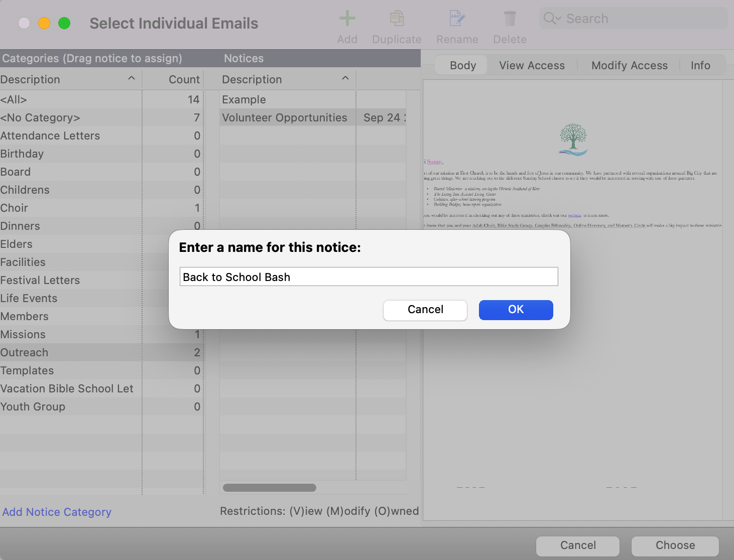734x560 pixels.
Task: Select the Volunteer Opportunities notice
Action: (x=312, y=117)
